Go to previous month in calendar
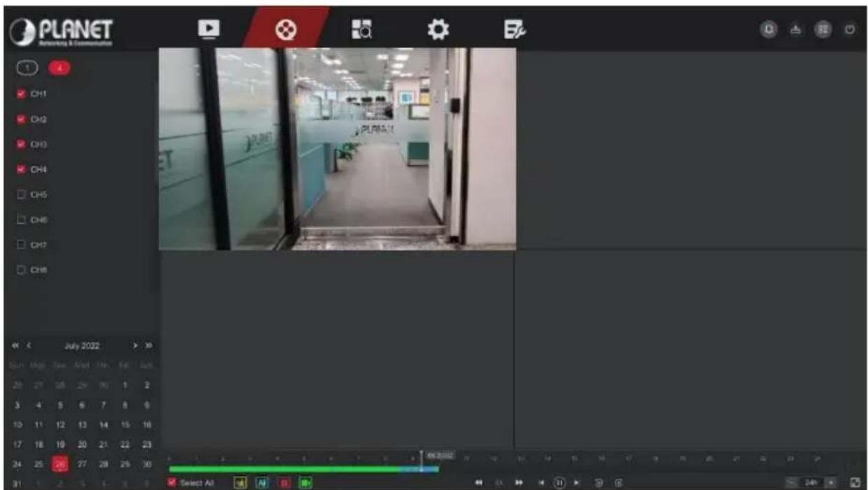This screenshot has width=868, height=490. click(29, 345)
